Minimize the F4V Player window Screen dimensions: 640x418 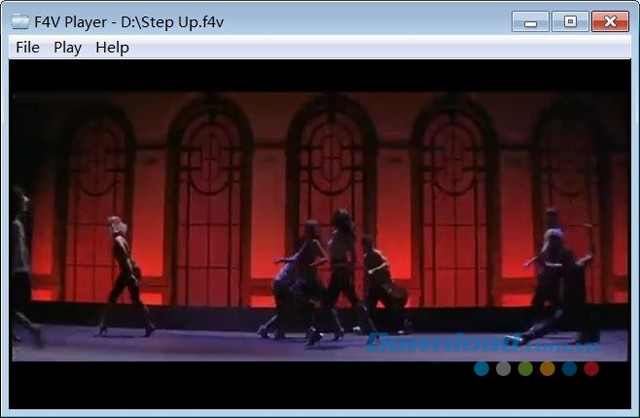point(530,21)
